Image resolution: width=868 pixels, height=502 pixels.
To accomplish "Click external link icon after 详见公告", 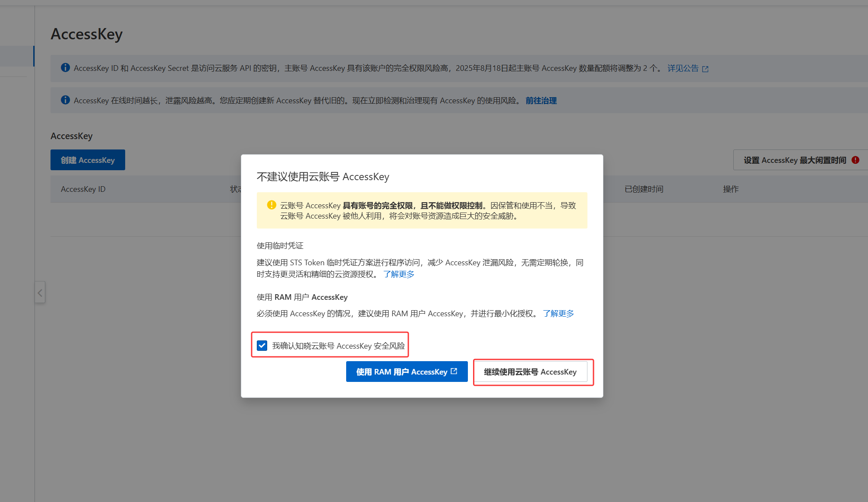I will click(x=705, y=69).
